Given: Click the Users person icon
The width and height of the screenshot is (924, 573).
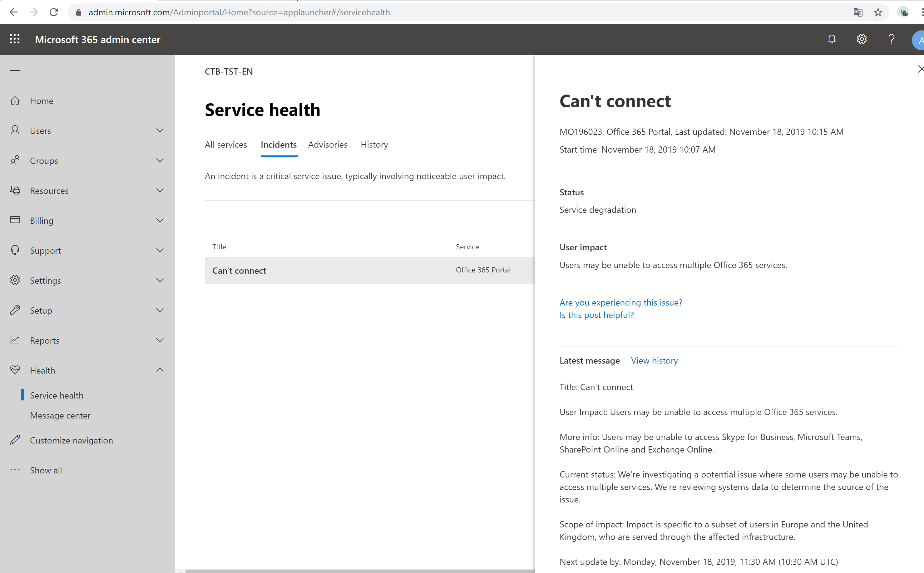Looking at the screenshot, I should [x=15, y=130].
